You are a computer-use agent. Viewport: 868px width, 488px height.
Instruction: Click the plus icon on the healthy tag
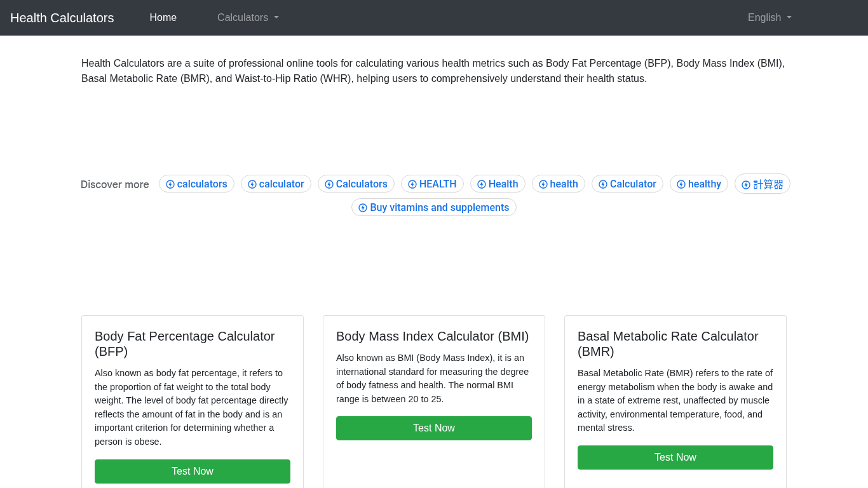pos(681,184)
